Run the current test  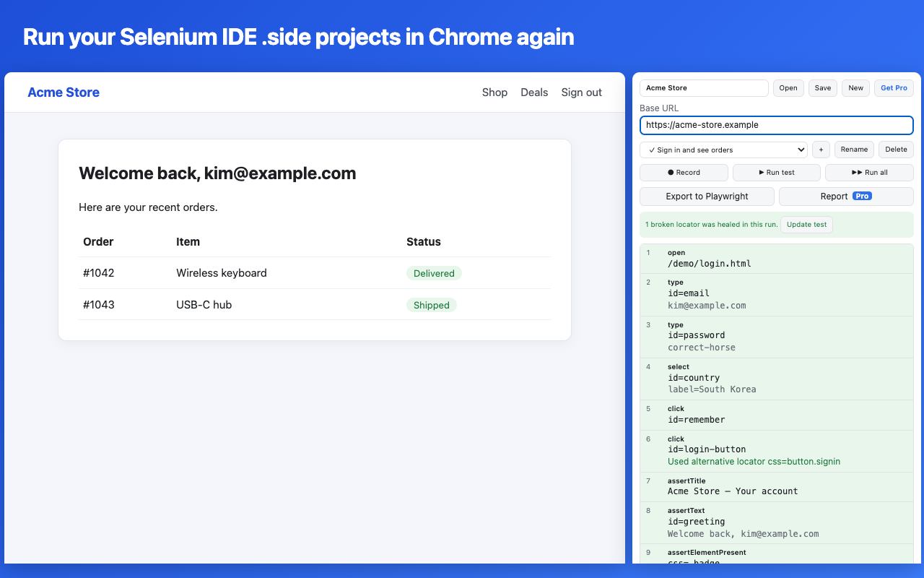pos(777,173)
